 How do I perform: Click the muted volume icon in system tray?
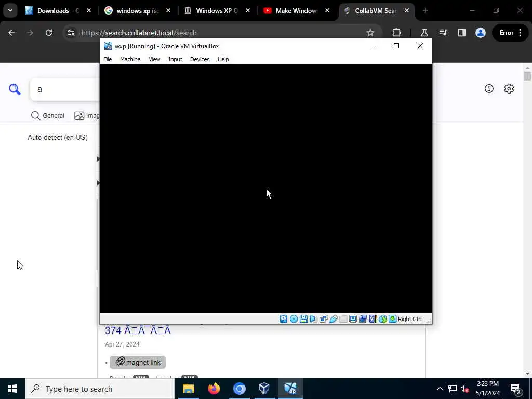click(465, 389)
